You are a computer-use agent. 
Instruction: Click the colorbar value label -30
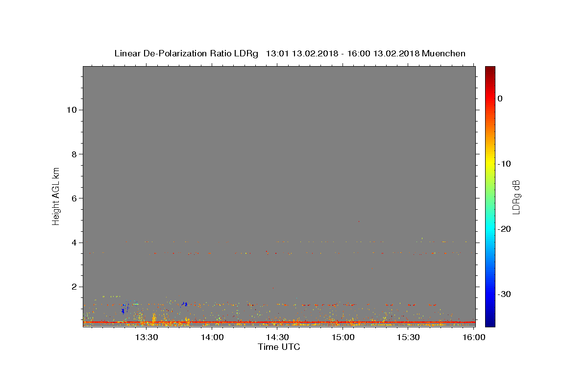505,294
